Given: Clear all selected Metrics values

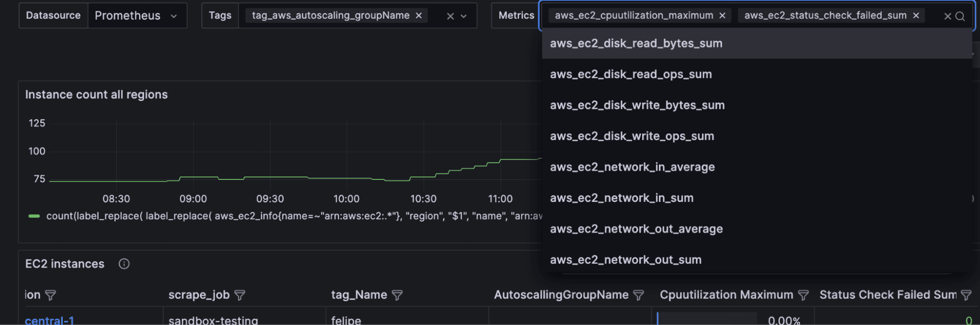Looking at the screenshot, I should coord(948,16).
